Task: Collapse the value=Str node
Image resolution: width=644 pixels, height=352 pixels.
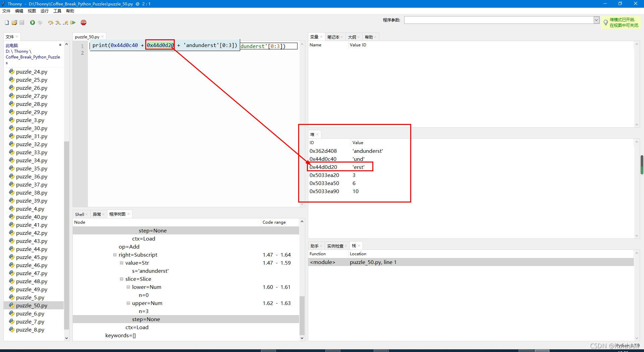Action: 122,263
